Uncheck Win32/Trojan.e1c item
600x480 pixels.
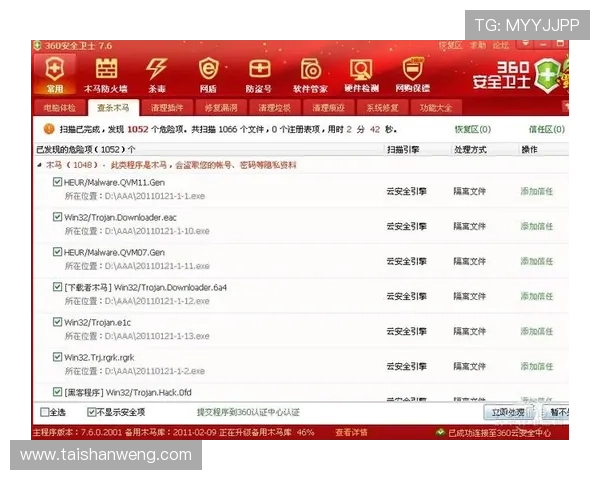[x=57, y=322]
